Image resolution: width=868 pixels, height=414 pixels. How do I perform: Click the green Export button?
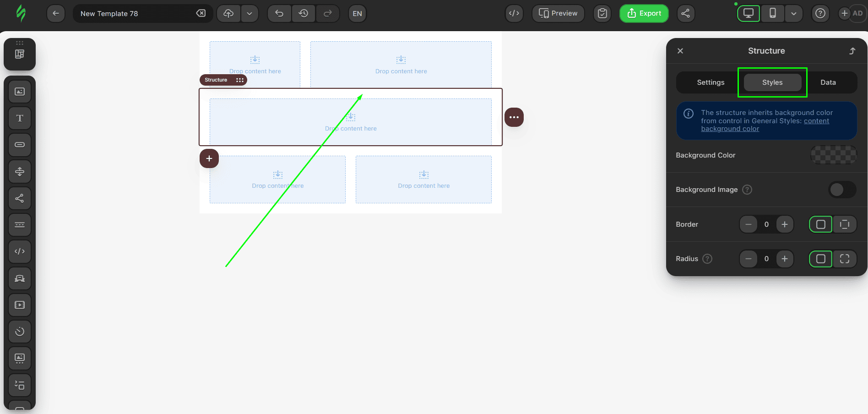click(x=644, y=13)
